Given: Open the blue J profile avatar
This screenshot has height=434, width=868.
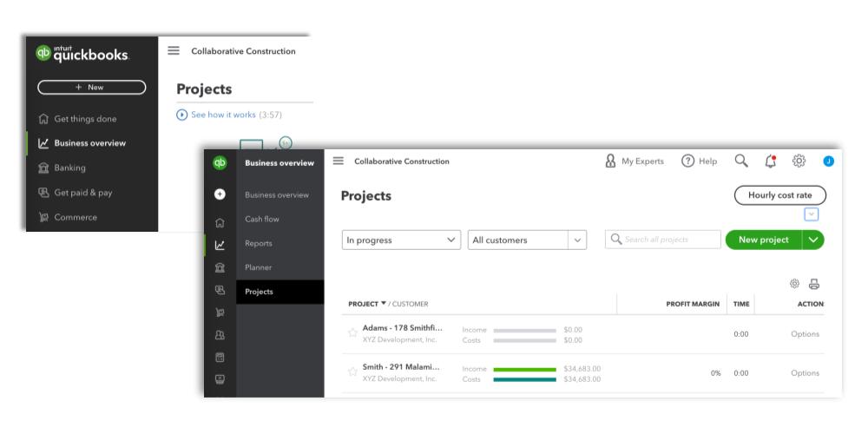Looking at the screenshot, I should tap(829, 161).
